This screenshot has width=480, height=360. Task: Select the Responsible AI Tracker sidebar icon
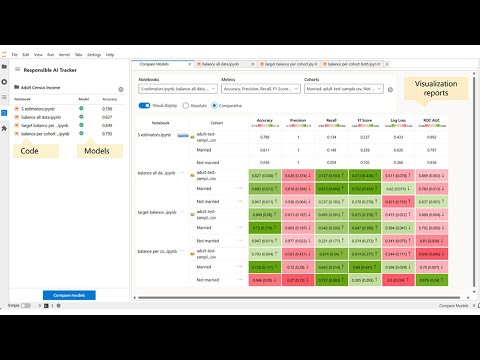(4, 113)
